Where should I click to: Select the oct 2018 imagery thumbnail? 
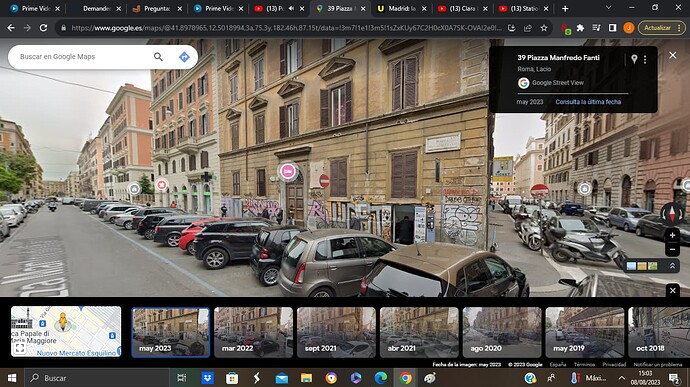tap(659, 332)
